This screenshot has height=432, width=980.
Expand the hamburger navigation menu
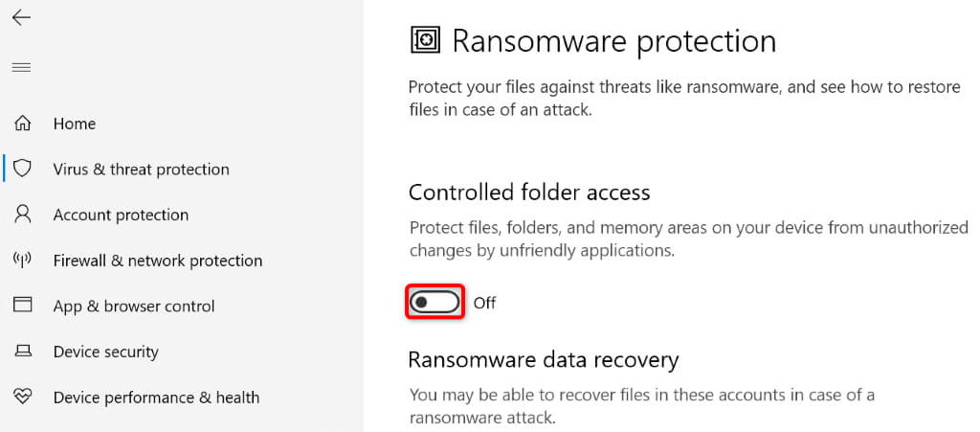21,68
